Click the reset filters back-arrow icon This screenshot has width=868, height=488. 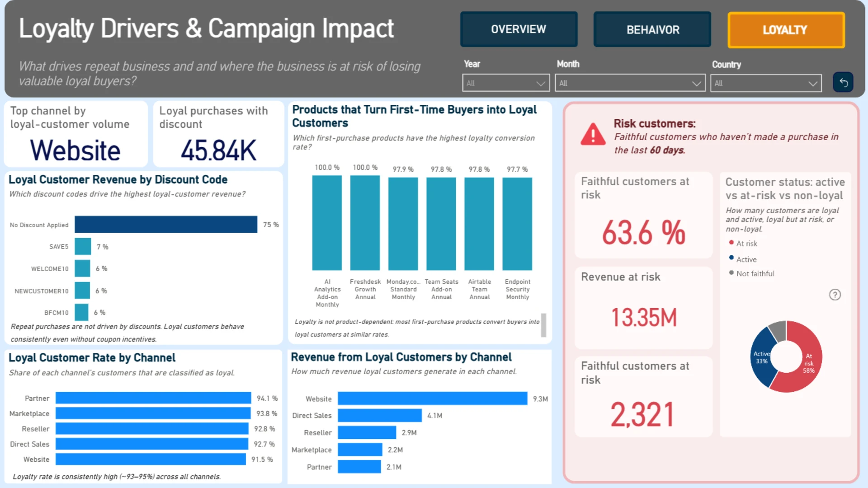[x=843, y=82]
